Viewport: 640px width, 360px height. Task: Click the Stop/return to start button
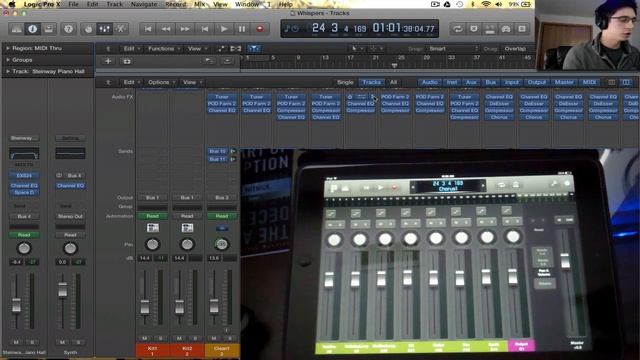pyautogui.click(x=204, y=29)
